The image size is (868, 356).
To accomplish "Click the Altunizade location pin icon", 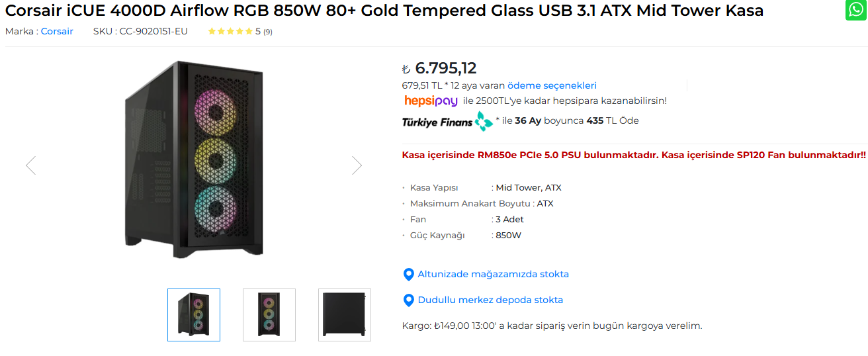I will 409,275.
